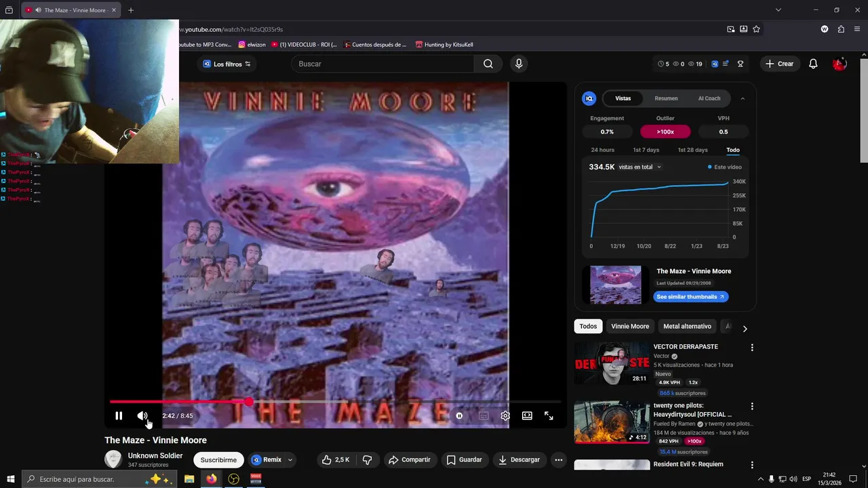This screenshot has height=488, width=868.
Task: Open Unknown Soldier channel link
Action: click(155, 455)
